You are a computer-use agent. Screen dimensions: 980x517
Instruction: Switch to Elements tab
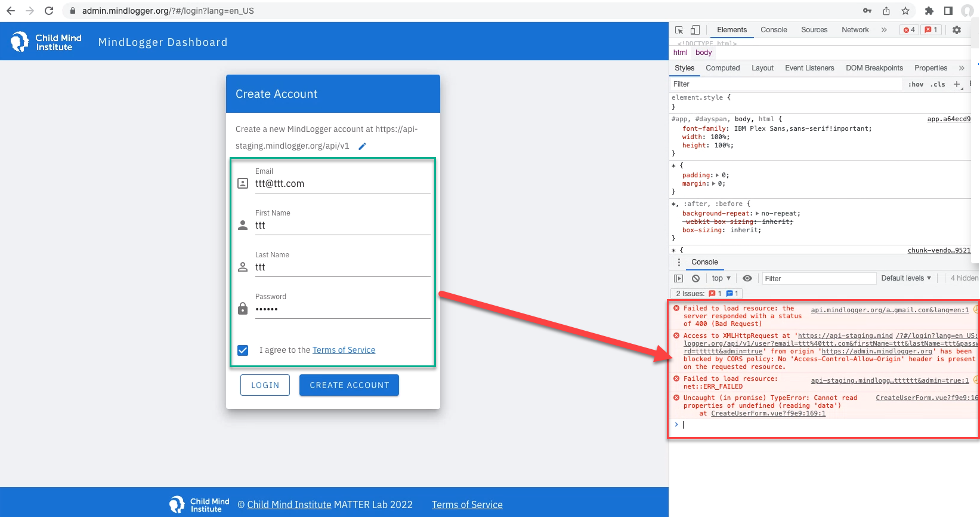click(x=732, y=30)
